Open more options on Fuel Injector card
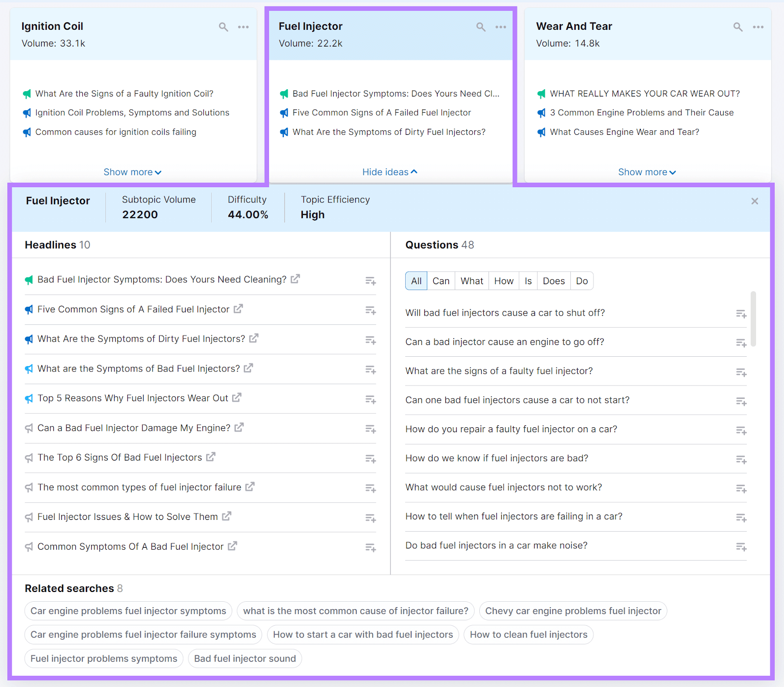 tap(500, 27)
